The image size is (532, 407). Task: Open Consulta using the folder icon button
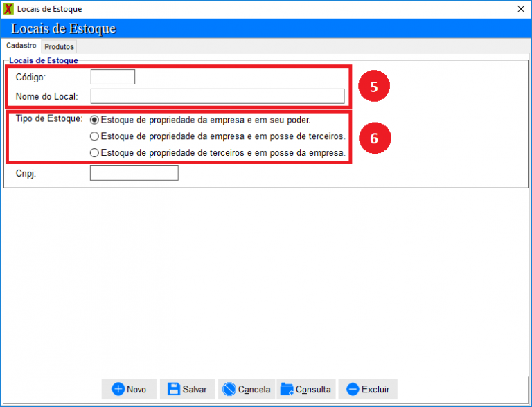(x=287, y=389)
